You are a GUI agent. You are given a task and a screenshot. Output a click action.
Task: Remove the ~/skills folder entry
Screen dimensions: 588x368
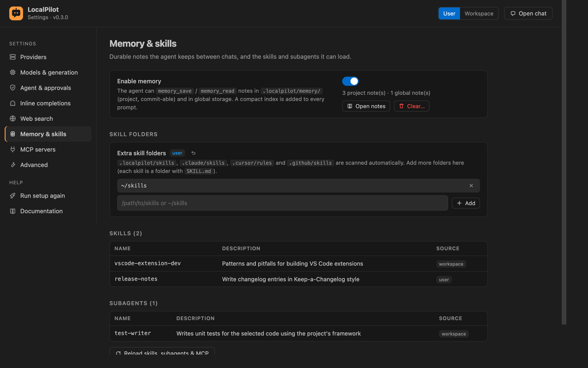[471, 186]
